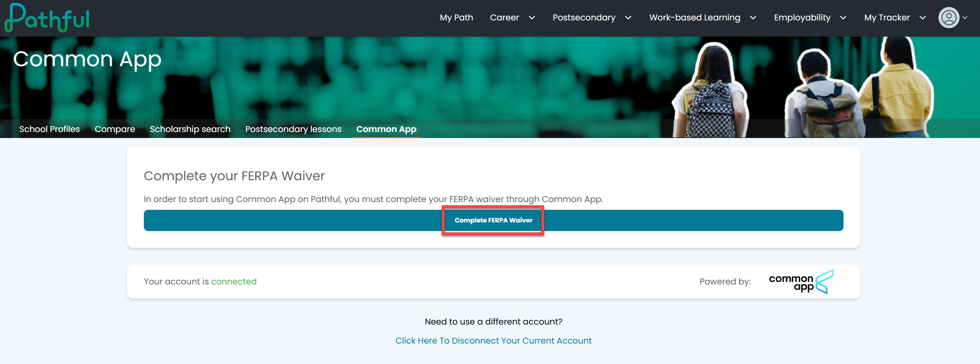Click the Pathful logo
Screen dimensions: 980x364
coord(47,18)
